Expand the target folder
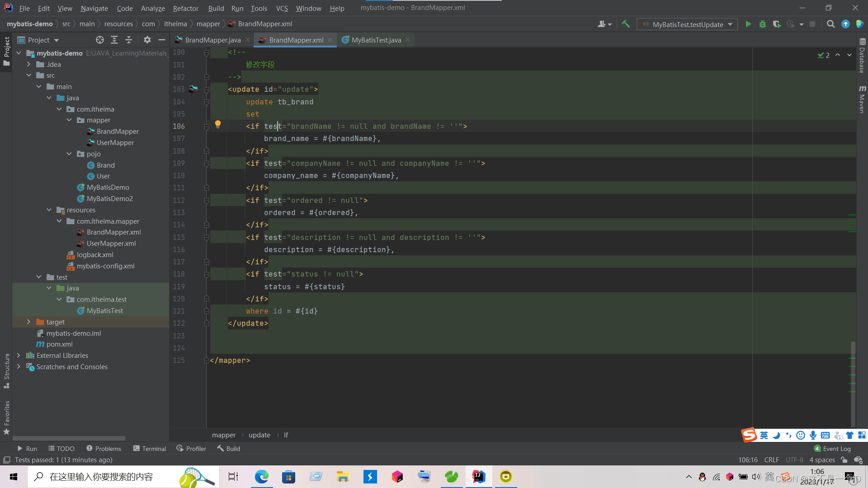868x488 pixels. (x=28, y=322)
